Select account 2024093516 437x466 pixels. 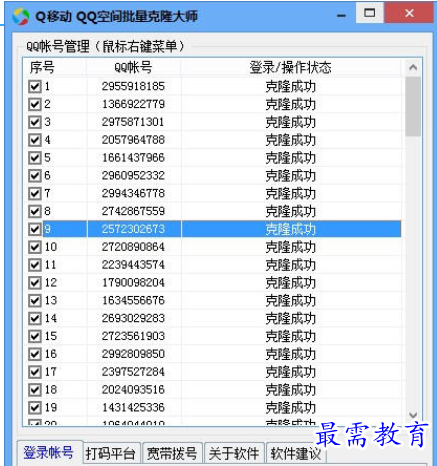coord(133,390)
